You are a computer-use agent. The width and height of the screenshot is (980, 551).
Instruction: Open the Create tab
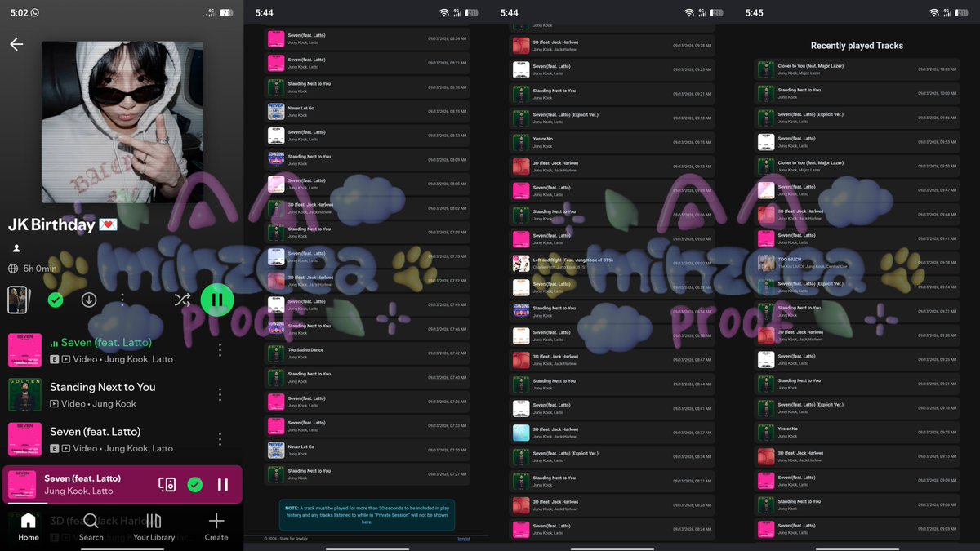coord(216,527)
